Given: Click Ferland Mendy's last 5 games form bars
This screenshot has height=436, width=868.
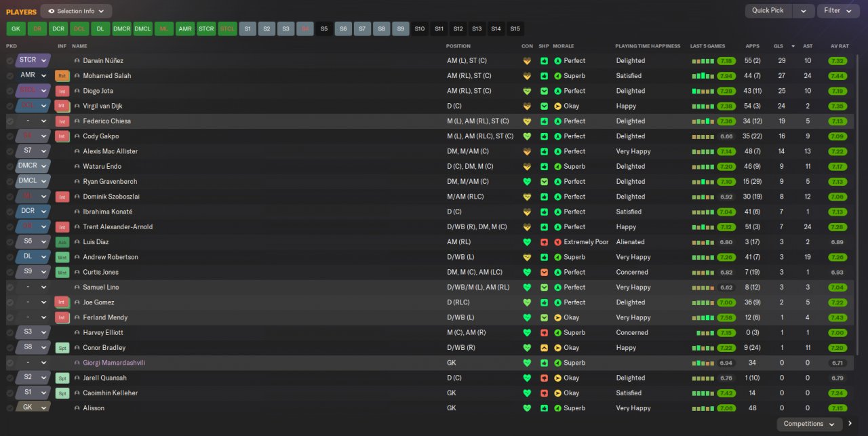Looking at the screenshot, I should (703, 317).
